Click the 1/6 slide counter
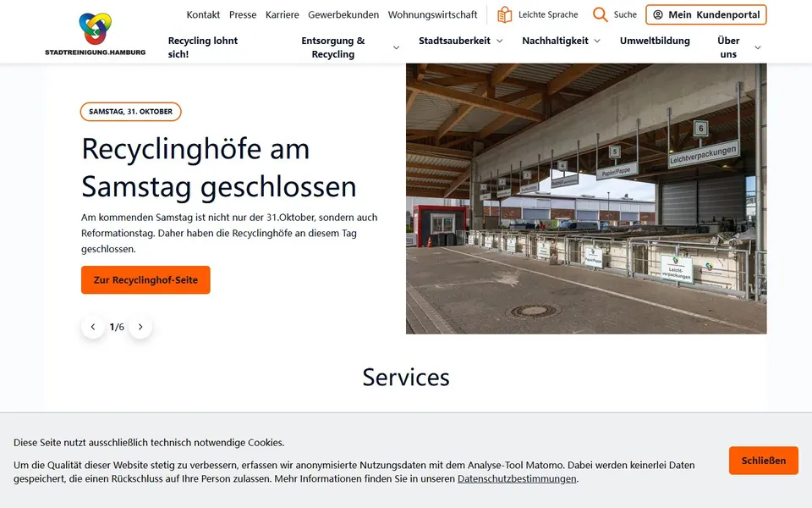 117,327
